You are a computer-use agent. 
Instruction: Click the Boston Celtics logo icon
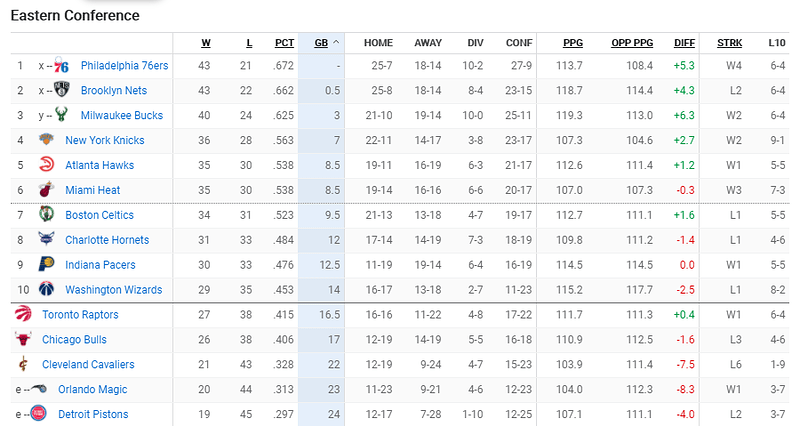click(46, 214)
